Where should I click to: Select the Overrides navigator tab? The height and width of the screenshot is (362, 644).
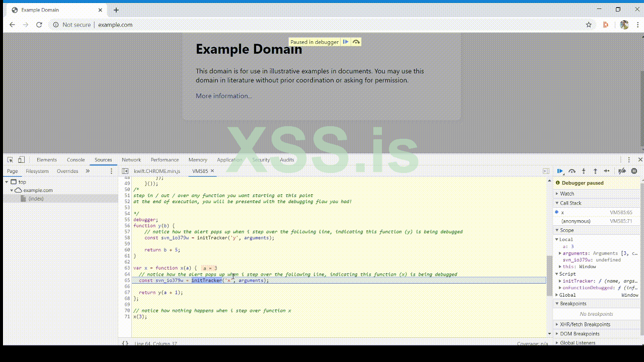(67, 171)
